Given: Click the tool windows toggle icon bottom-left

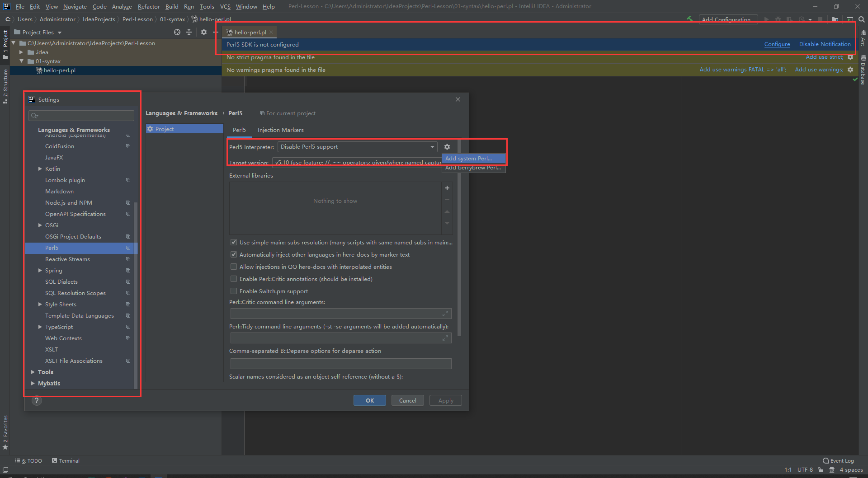Looking at the screenshot, I should (5, 470).
